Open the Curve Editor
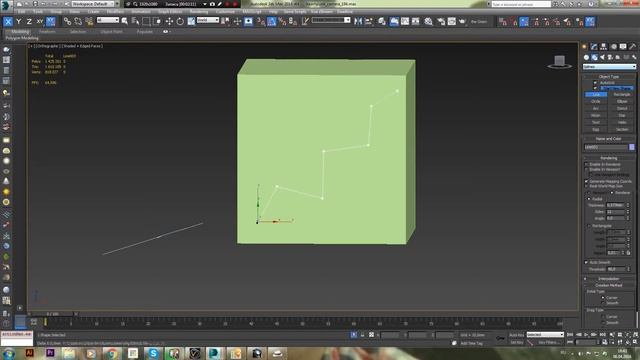The width and height of the screenshot is (640, 360). 404,21
